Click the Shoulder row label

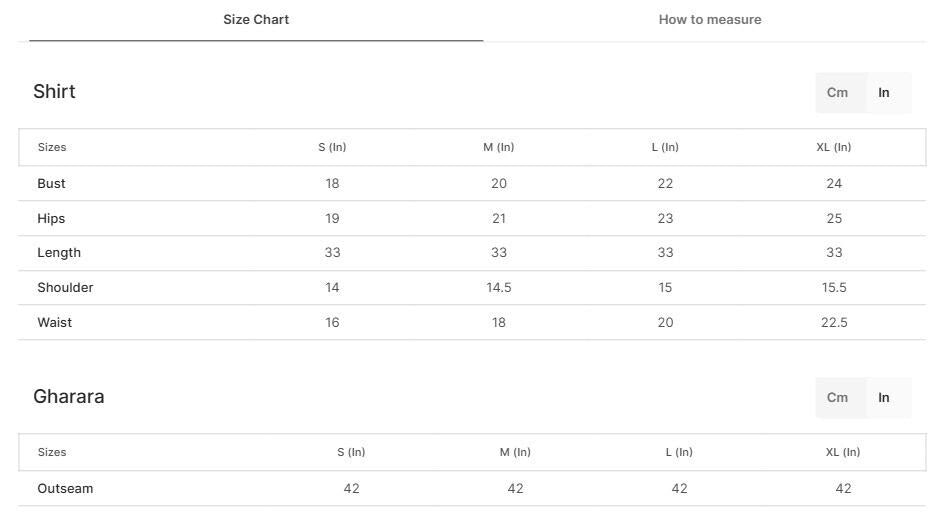point(65,288)
